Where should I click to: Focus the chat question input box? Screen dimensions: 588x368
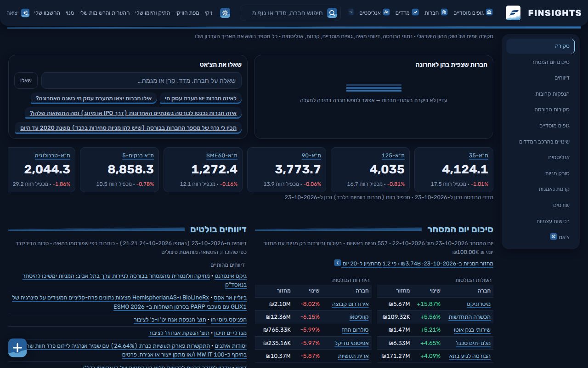coord(141,80)
